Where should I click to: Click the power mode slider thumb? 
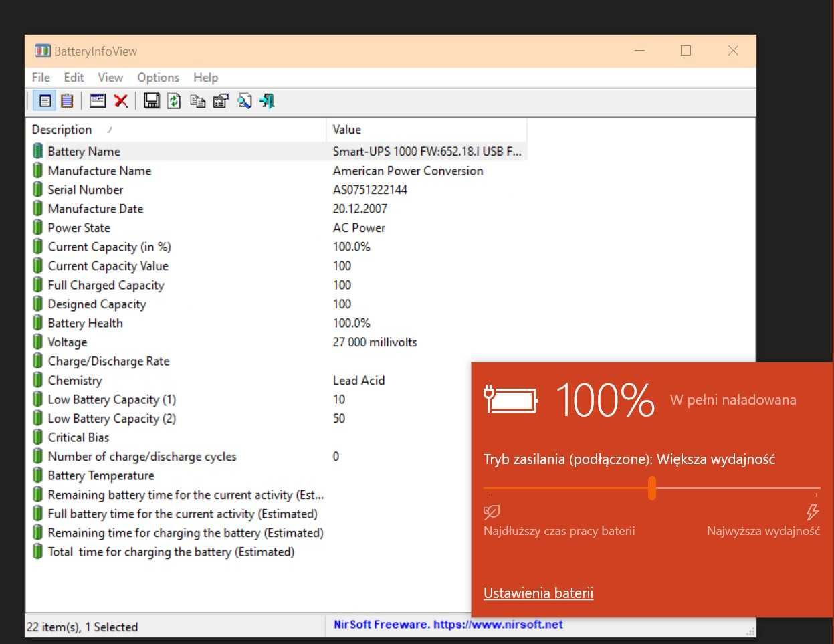coord(652,488)
